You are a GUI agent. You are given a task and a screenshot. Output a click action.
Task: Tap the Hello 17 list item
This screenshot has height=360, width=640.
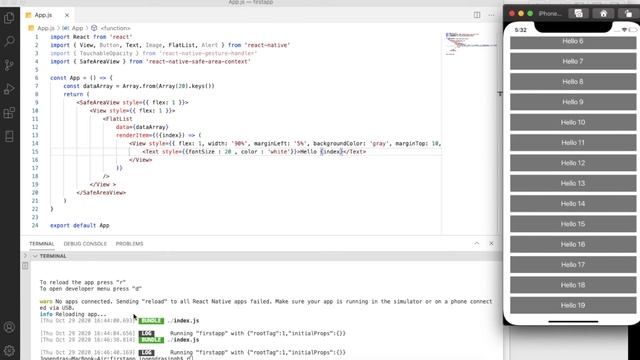coord(573,265)
